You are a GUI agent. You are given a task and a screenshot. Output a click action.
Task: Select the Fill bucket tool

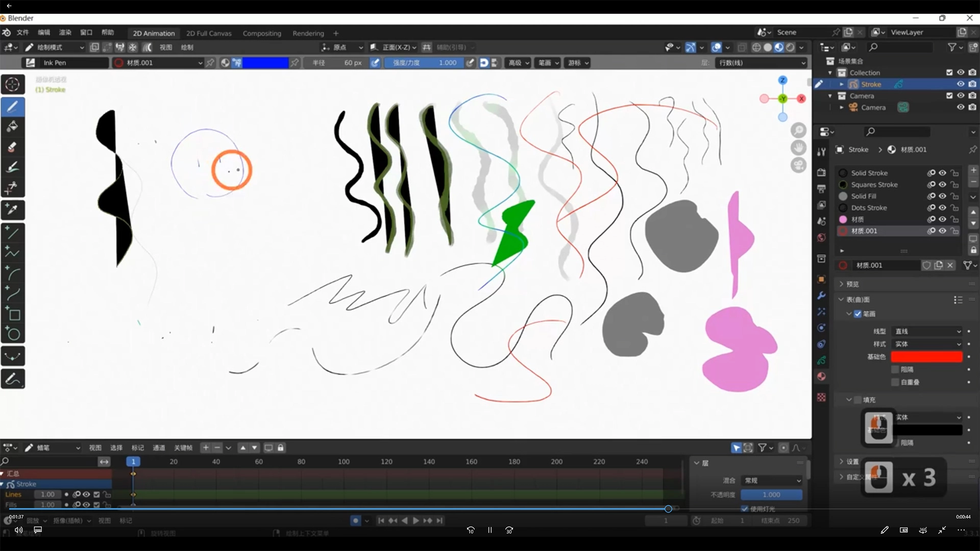13,127
